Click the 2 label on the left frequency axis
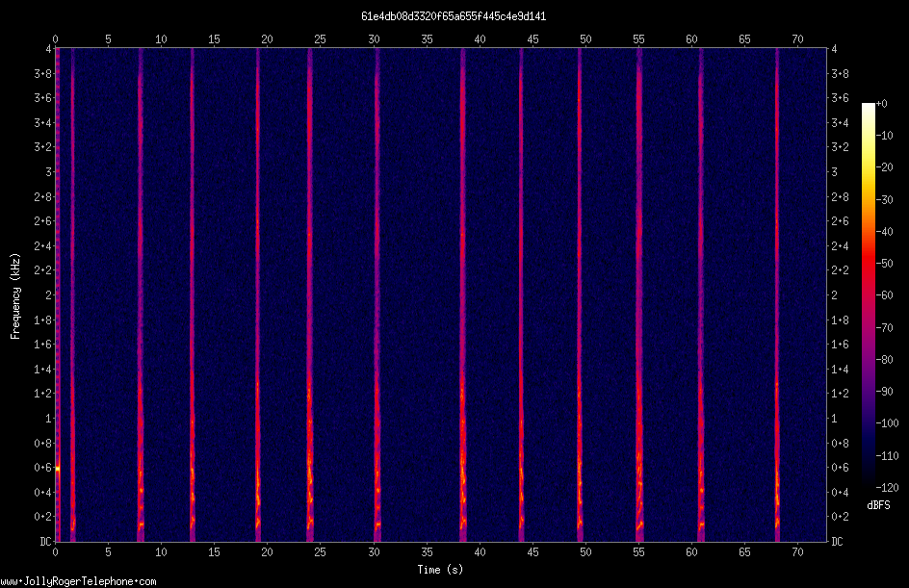The width and height of the screenshot is (909, 588). (x=49, y=295)
